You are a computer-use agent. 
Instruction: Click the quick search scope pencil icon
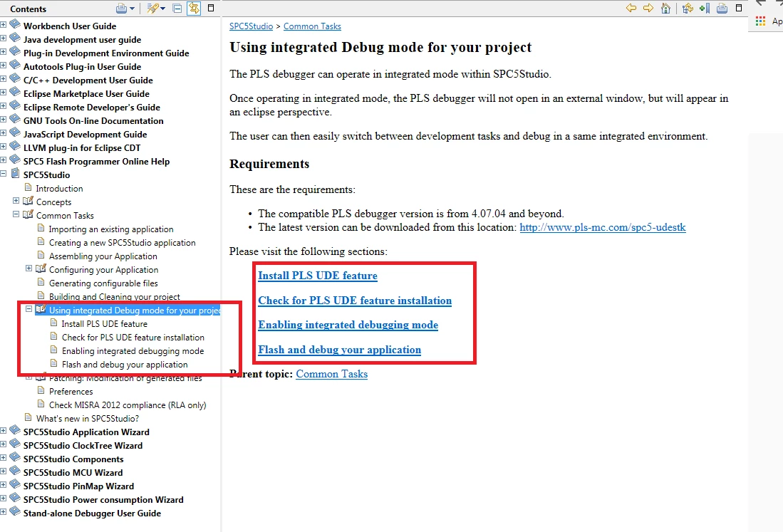152,9
